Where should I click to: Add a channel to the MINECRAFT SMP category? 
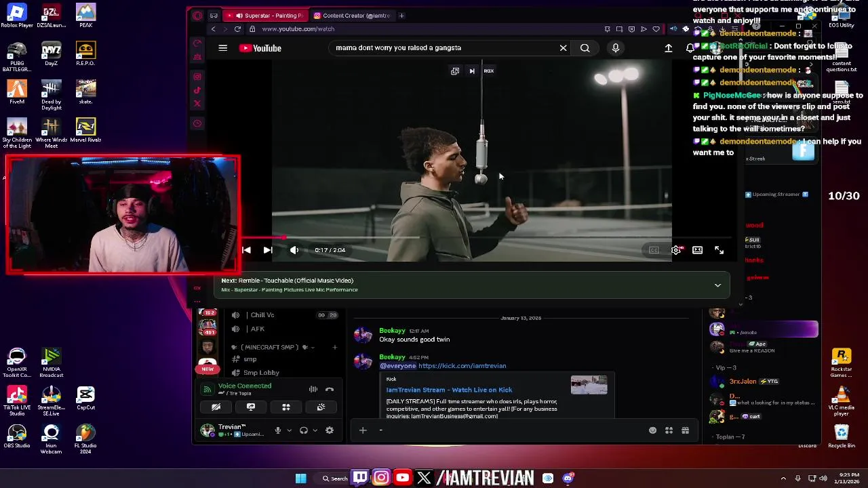[x=334, y=347]
